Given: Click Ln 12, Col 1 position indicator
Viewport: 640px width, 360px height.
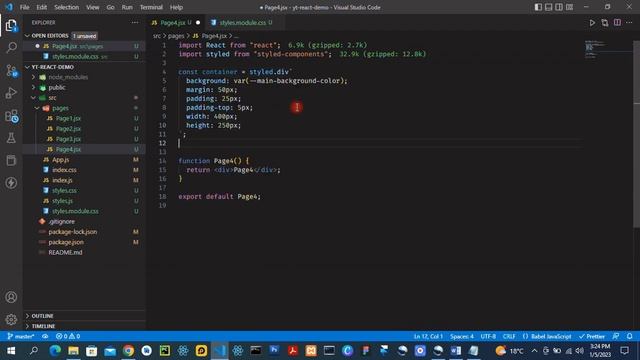Looking at the screenshot, I should coord(428,336).
